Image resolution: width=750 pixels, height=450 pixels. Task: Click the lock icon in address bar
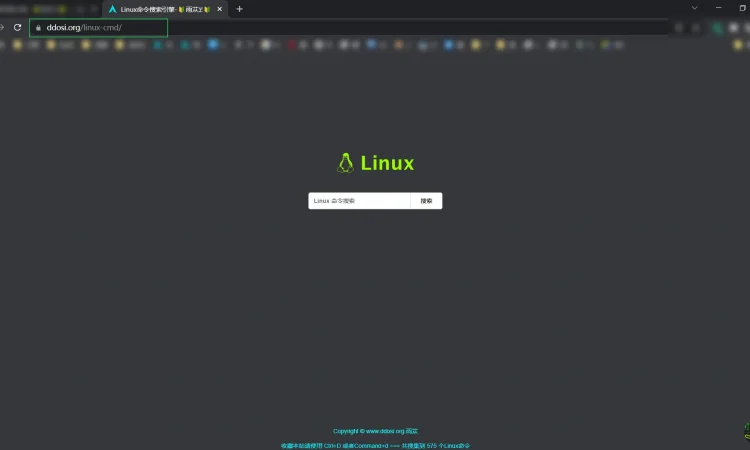click(38, 28)
